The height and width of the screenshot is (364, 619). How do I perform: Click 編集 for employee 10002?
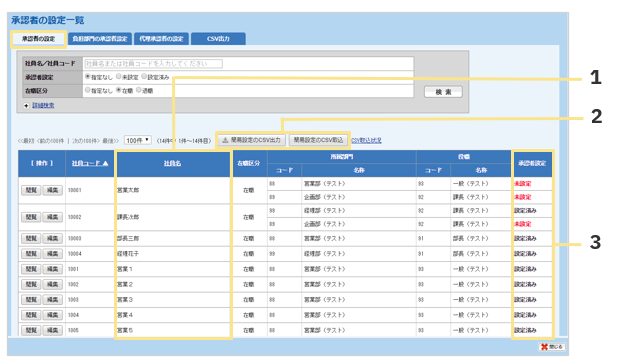(52, 217)
